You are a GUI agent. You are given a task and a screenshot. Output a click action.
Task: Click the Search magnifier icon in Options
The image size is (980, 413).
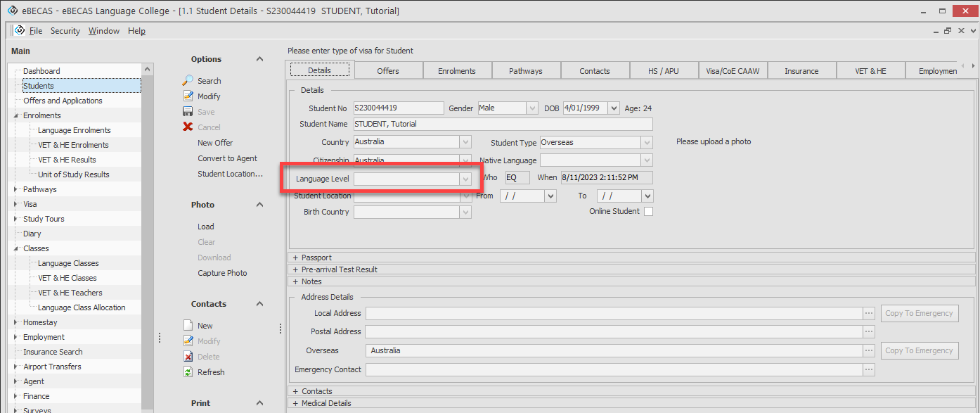point(188,81)
